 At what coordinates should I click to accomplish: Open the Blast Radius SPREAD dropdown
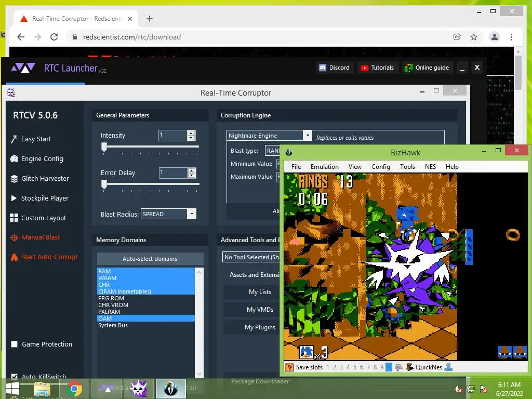(192, 214)
